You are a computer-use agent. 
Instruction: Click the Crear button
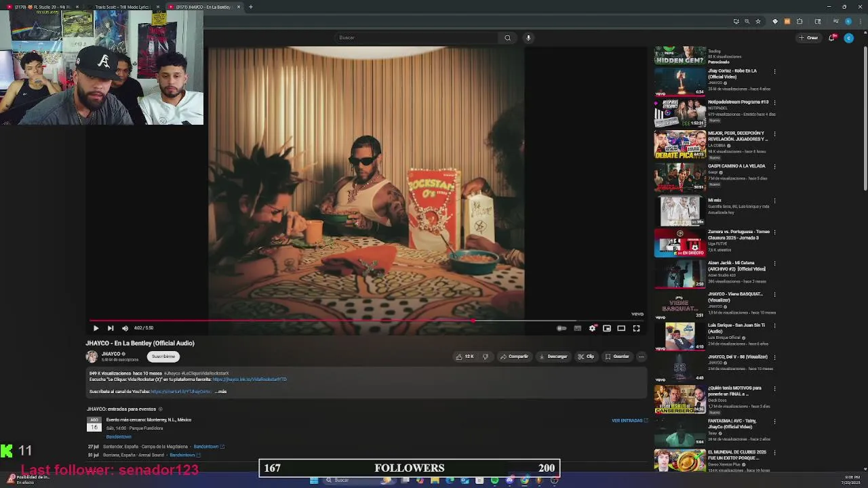(x=809, y=38)
